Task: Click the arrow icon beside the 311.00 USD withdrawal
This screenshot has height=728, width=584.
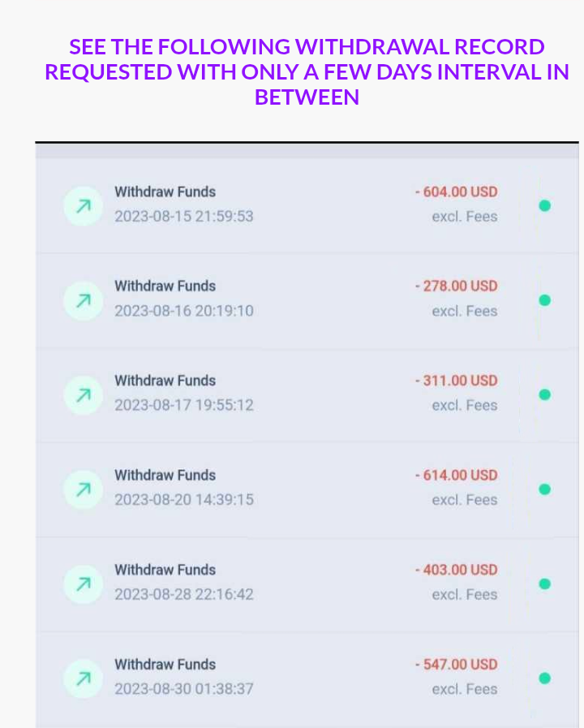Action: click(84, 395)
